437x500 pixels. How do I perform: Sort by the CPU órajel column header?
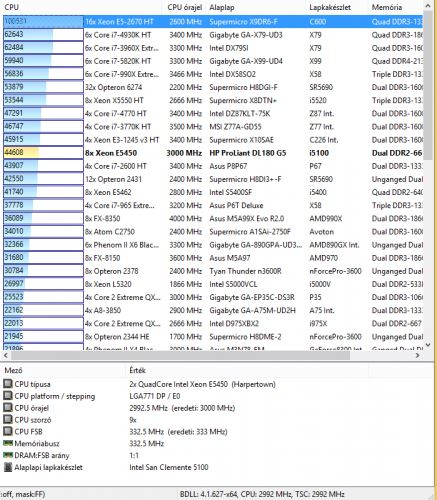tap(184, 7)
